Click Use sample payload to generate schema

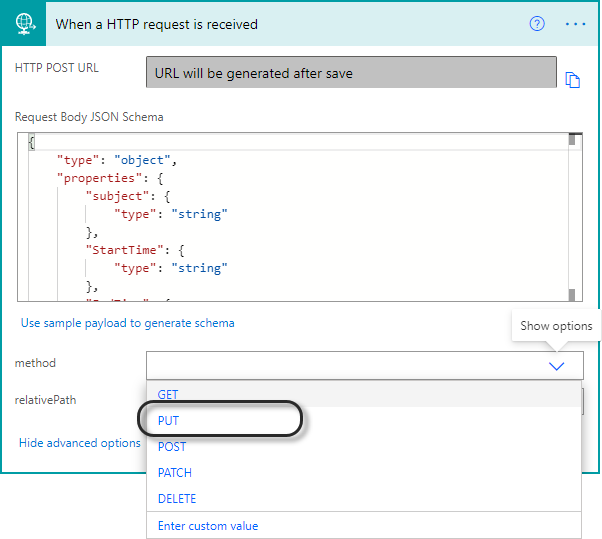tap(127, 323)
